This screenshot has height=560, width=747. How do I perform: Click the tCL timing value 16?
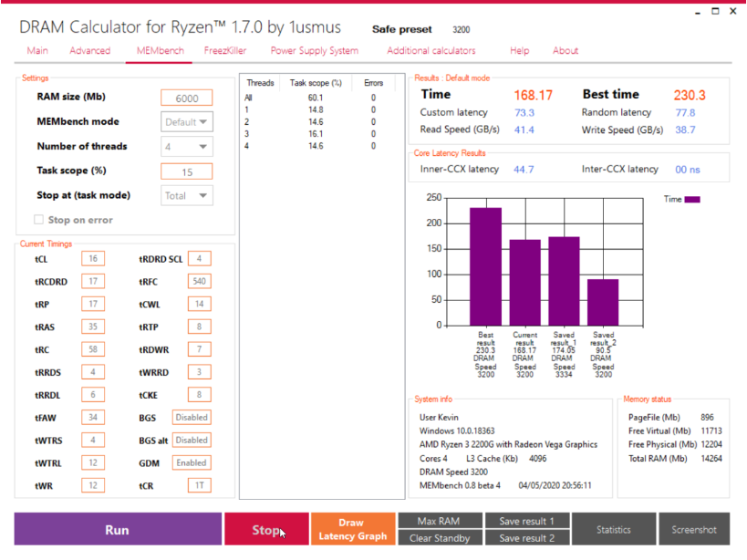(x=93, y=259)
